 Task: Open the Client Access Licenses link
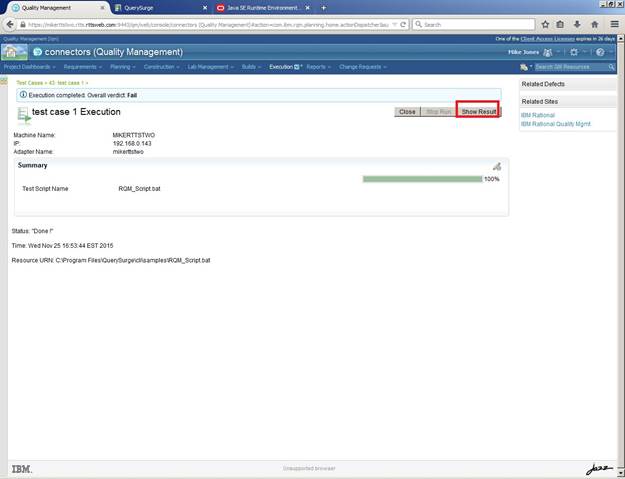[x=548, y=39]
